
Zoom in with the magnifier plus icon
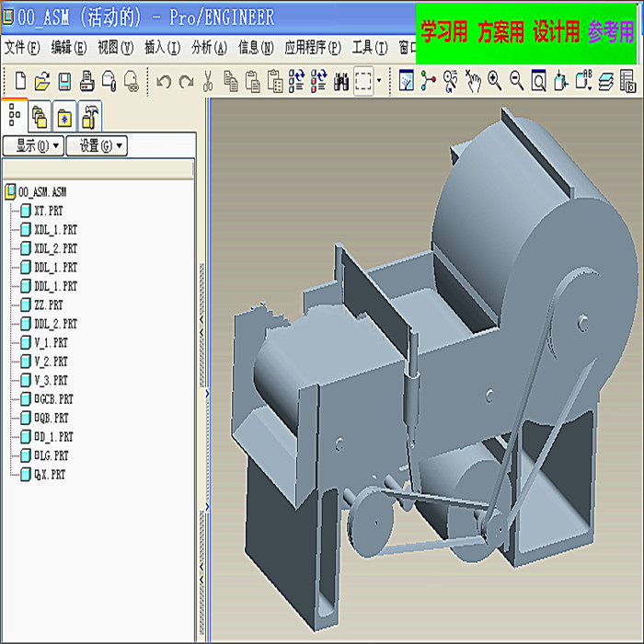coord(495,81)
